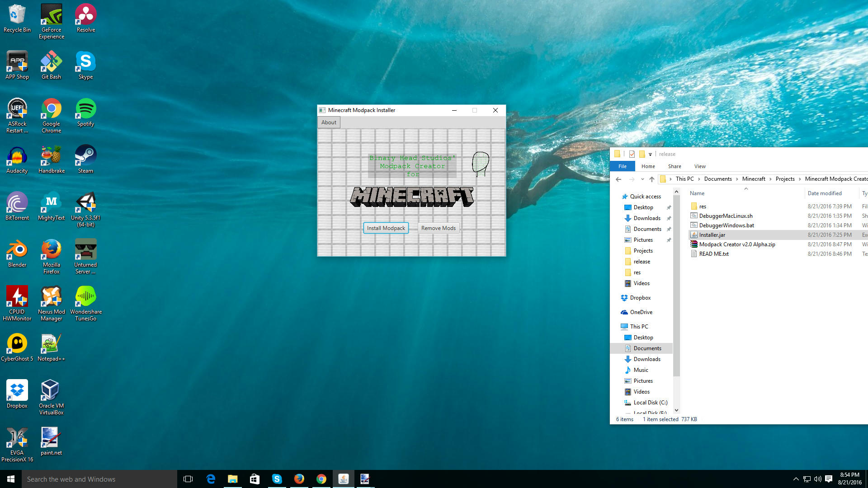Select the CyberGhost 5 desktop icon
Screen dimensions: 868x488
coord(17,347)
